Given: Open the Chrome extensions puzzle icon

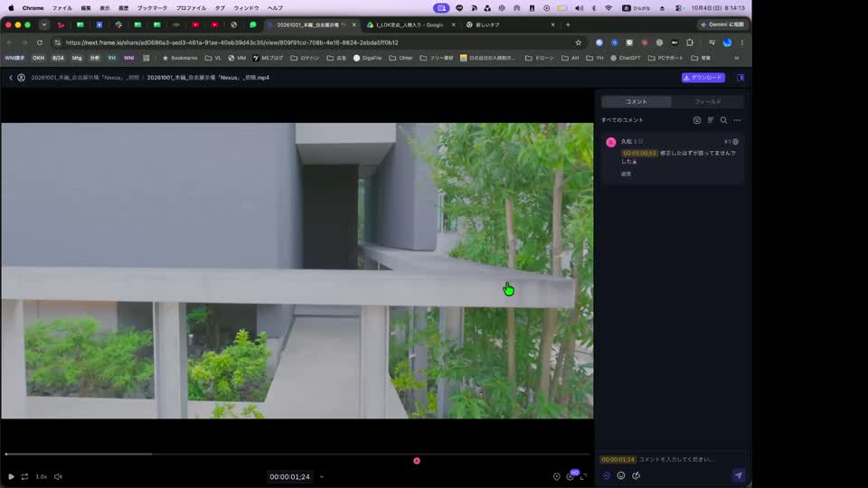Looking at the screenshot, I should [690, 42].
